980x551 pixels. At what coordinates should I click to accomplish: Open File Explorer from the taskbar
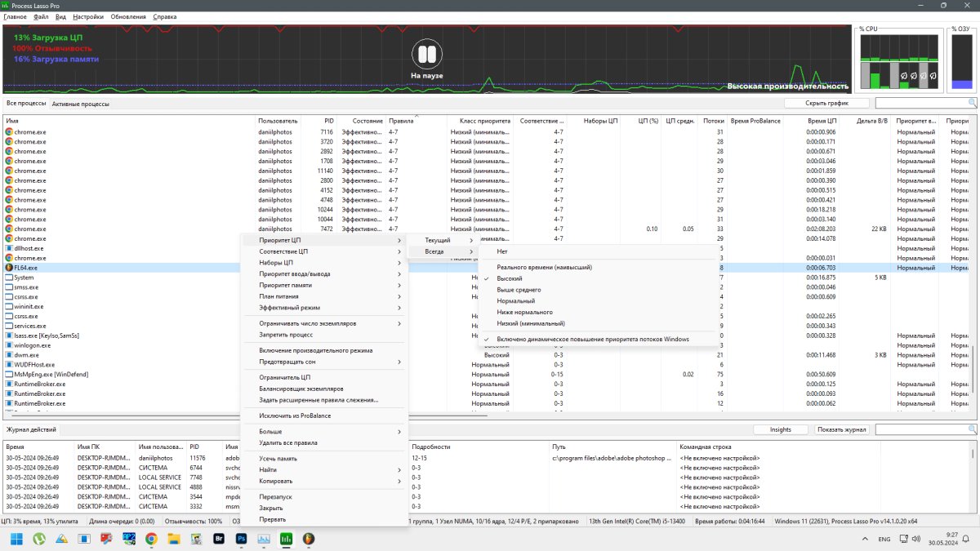[174, 539]
